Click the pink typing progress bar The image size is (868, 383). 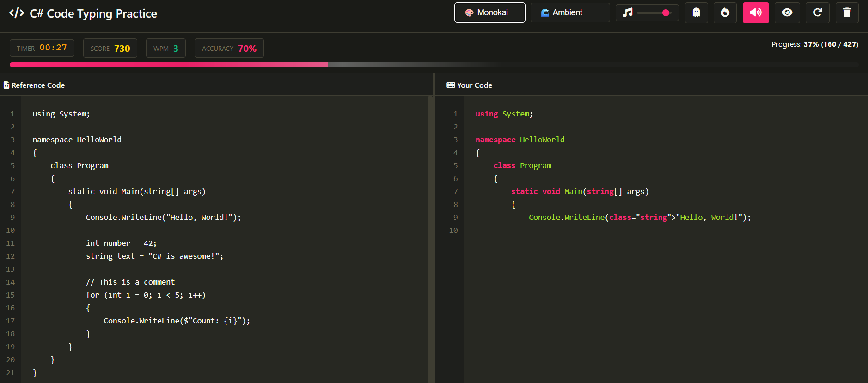point(169,65)
